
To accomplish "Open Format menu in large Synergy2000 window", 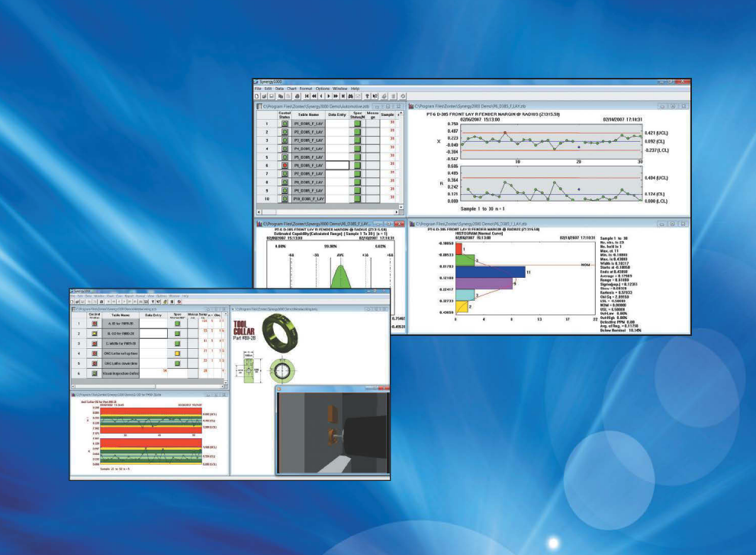I will (x=306, y=89).
